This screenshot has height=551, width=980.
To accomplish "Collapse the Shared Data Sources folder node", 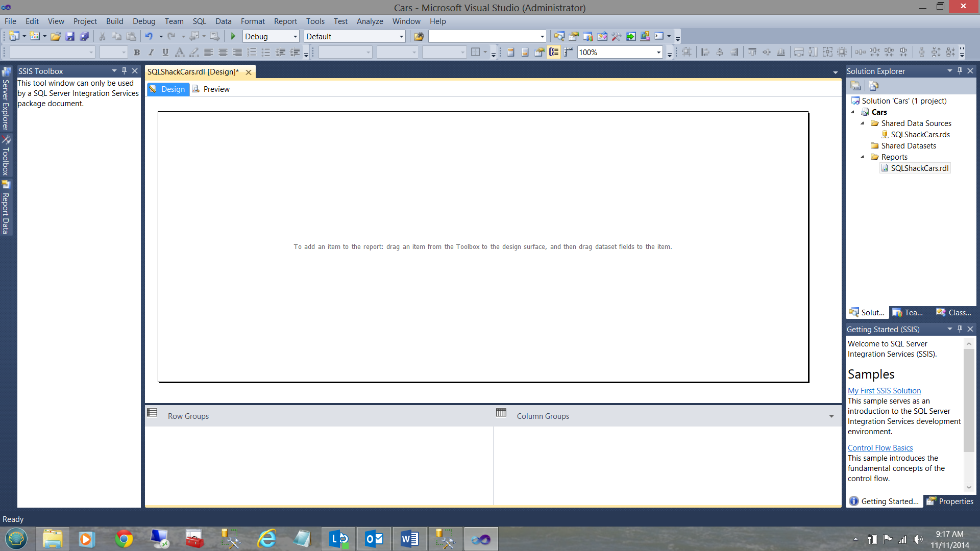I will [x=863, y=123].
